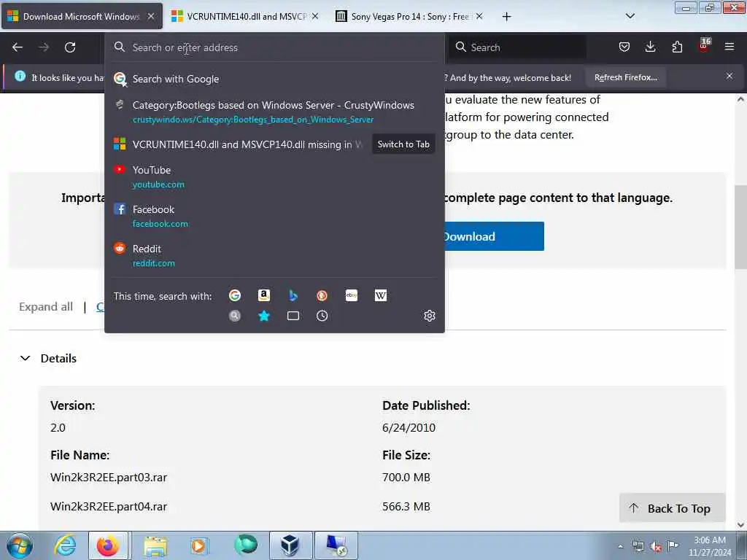Focus the Search or enter address field
747x560 pixels.
tap(274, 47)
